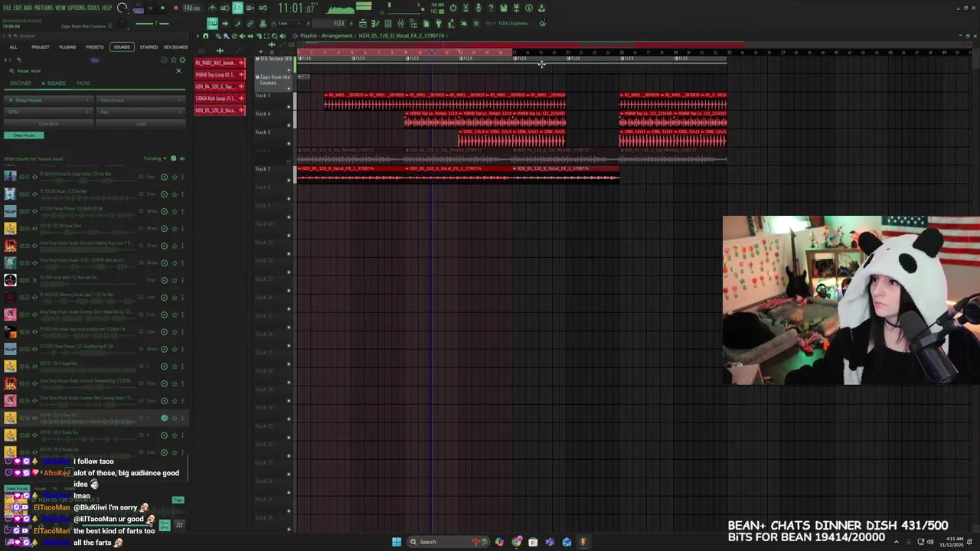Open the TOOLS menu
Viewport: 980px width, 551px height.
point(93,8)
